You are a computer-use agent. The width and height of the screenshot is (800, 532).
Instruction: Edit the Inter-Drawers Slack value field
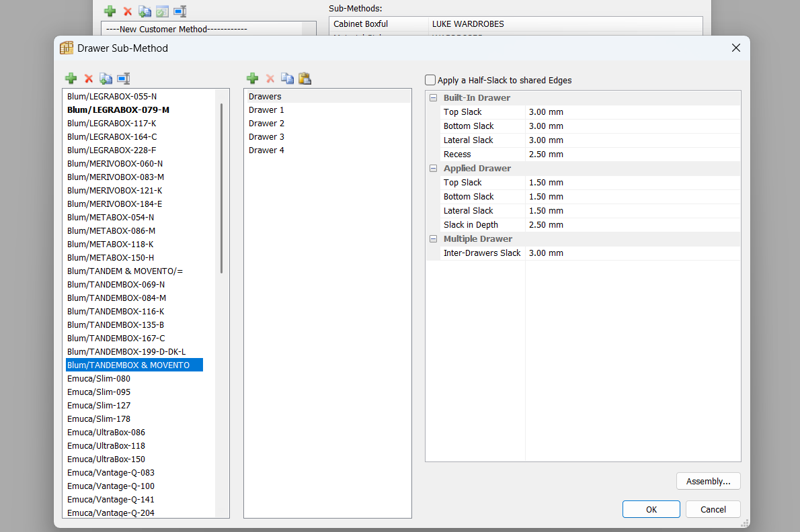(632, 253)
